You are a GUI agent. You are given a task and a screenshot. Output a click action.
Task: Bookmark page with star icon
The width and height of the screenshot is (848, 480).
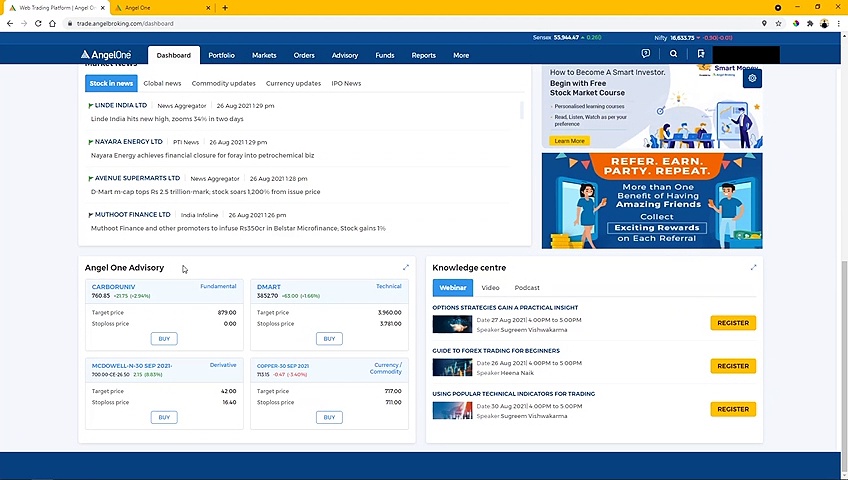[x=778, y=23]
